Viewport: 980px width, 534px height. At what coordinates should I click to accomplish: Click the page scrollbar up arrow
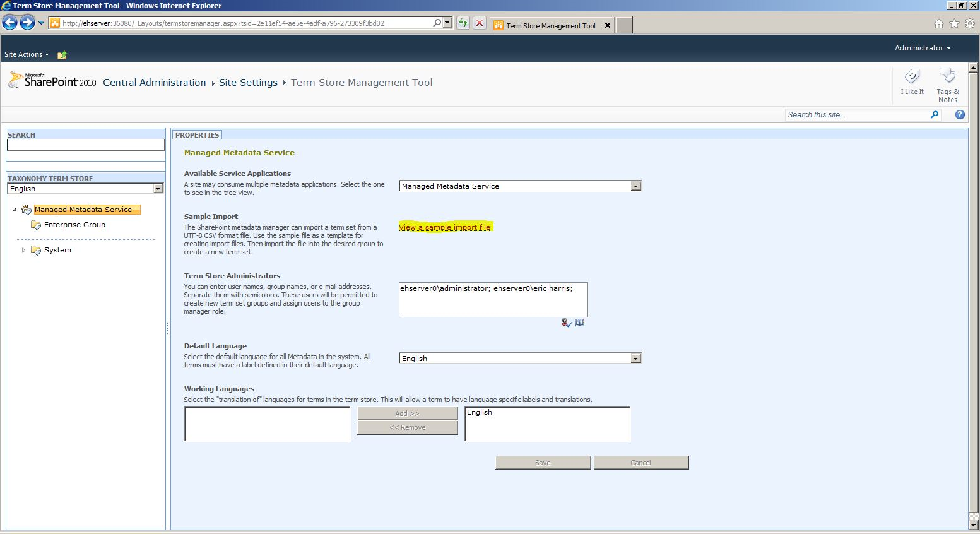(x=974, y=68)
